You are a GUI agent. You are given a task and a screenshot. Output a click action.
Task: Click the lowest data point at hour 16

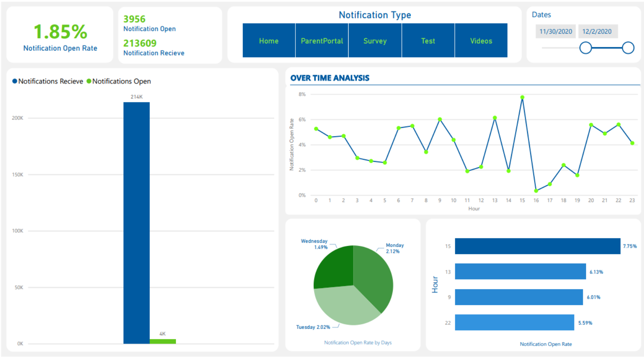(536, 191)
